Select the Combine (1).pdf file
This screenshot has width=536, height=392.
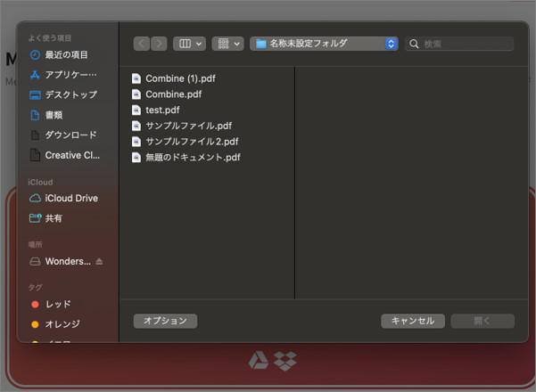point(174,78)
